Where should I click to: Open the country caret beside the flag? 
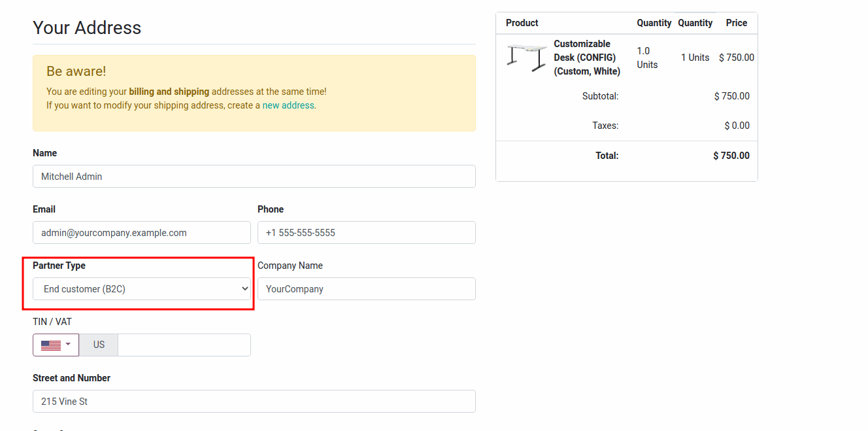(68, 345)
